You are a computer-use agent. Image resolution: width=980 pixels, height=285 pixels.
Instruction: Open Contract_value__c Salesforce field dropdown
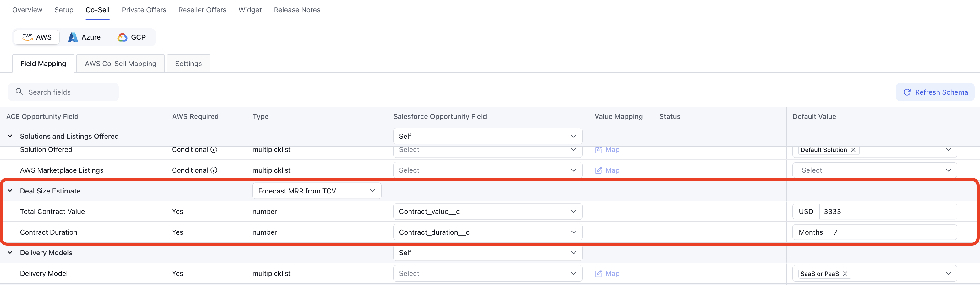click(x=488, y=211)
